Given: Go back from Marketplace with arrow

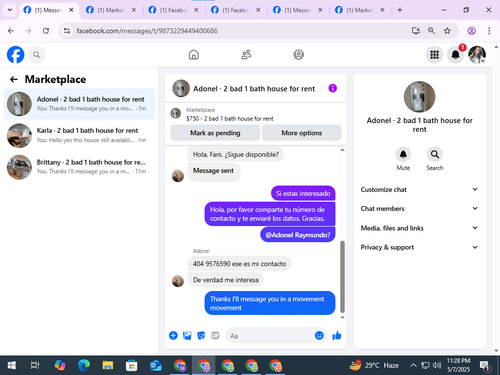Looking at the screenshot, I should pos(14,79).
